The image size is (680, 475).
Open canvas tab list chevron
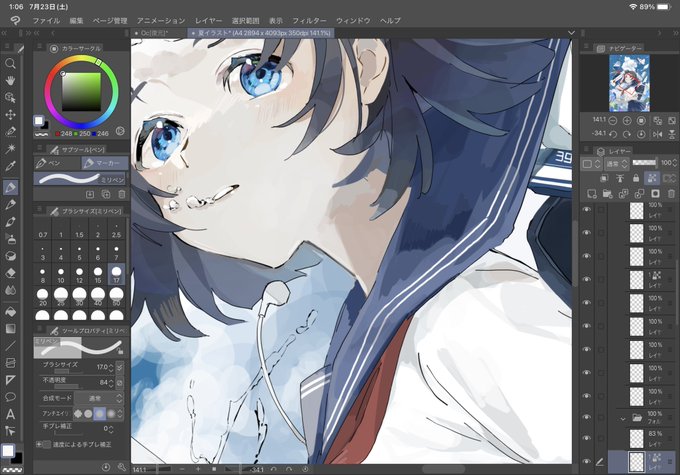[x=571, y=33]
